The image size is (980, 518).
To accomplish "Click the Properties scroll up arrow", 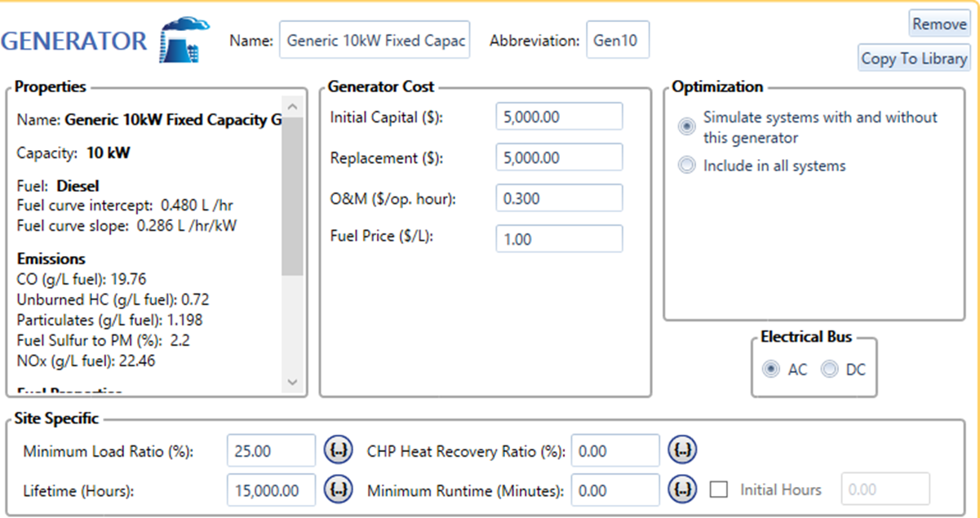I will click(293, 107).
